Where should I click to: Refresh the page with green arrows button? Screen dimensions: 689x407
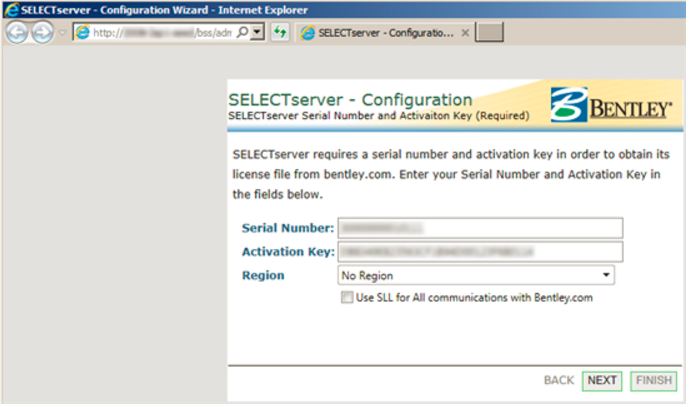coord(280,32)
